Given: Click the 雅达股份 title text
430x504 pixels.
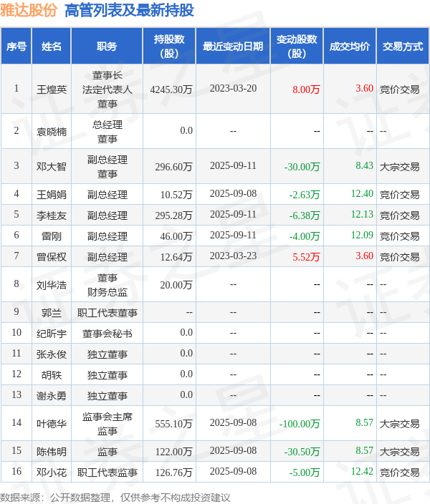Looking at the screenshot, I should tap(29, 10).
